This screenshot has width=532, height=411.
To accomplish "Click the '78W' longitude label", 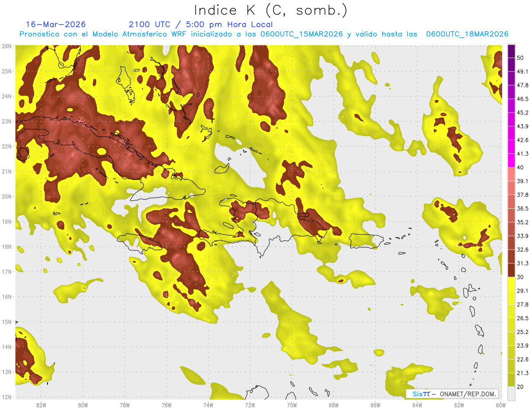I will [x=125, y=405].
